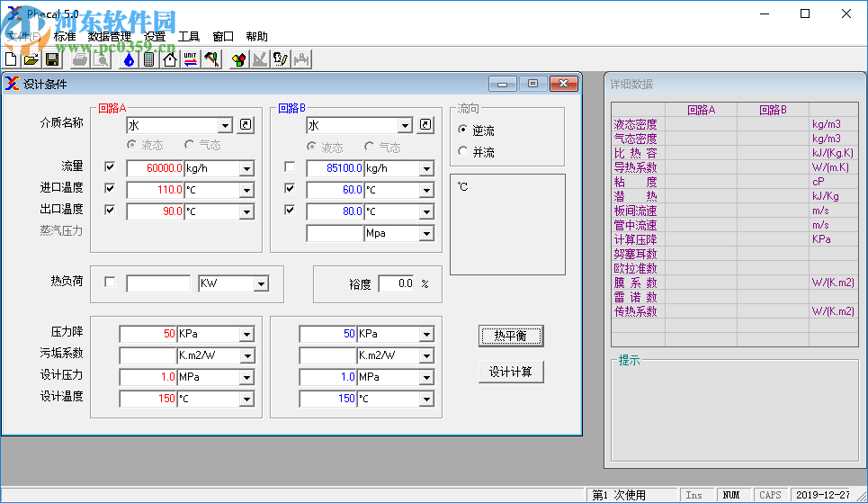Click the print preview magnifier icon
This screenshot has height=503, width=868.
(102, 59)
